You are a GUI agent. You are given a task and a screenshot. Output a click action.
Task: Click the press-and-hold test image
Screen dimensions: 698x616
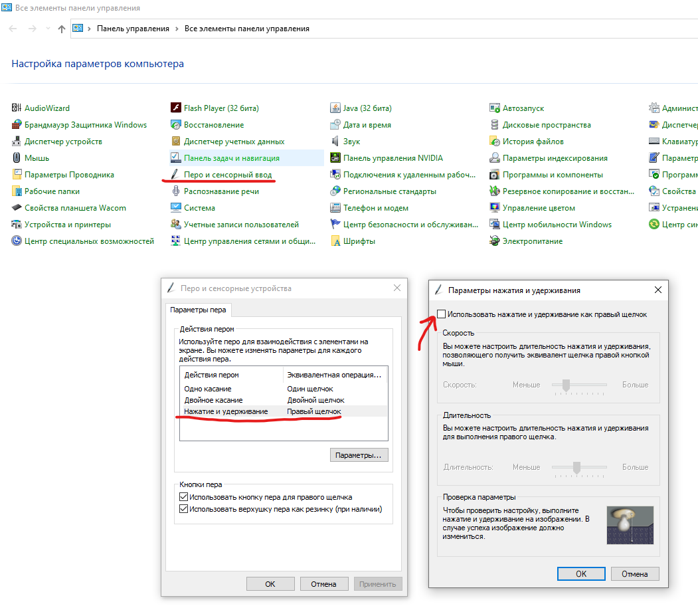tap(630, 525)
